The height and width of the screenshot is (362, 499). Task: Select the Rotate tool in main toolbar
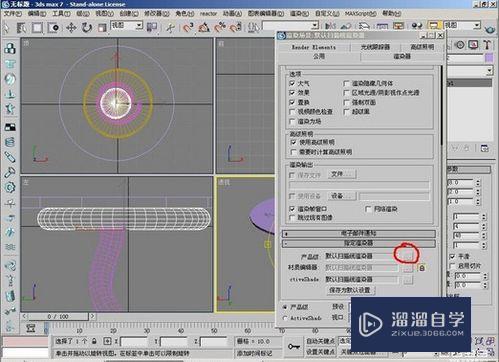[87, 27]
